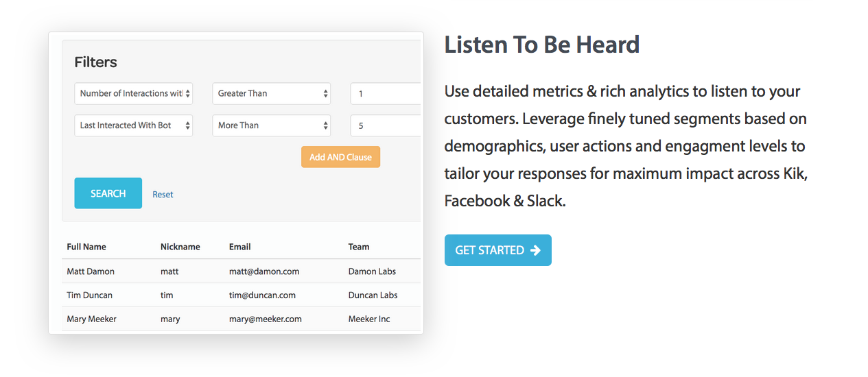Open the Number of Interactions dropdown
This screenshot has height=377, width=868.
click(x=133, y=94)
